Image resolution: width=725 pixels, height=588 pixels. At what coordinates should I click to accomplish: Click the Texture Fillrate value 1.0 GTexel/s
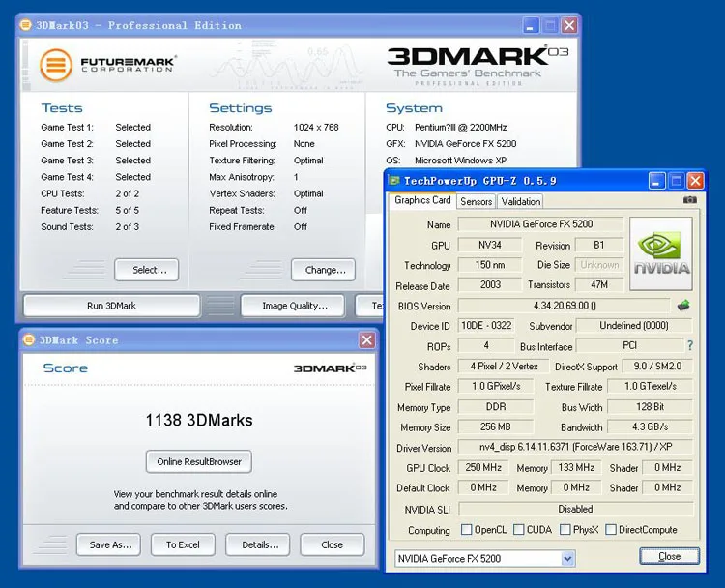coord(650,386)
